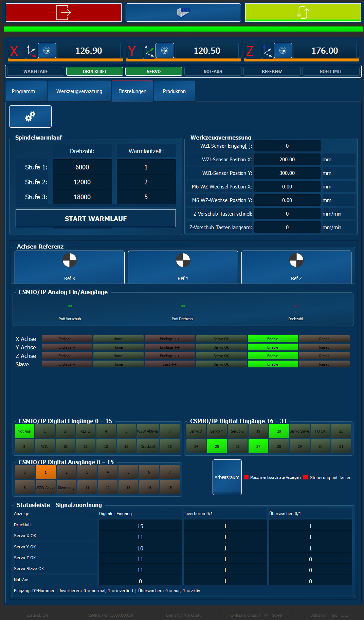
Task: Edit WZL-Sensor Position X field
Action: [287, 160]
